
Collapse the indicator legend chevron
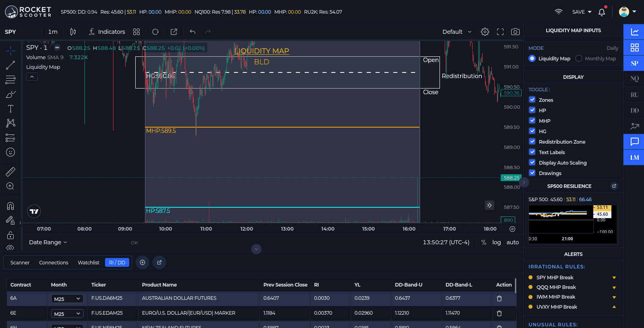point(32,76)
